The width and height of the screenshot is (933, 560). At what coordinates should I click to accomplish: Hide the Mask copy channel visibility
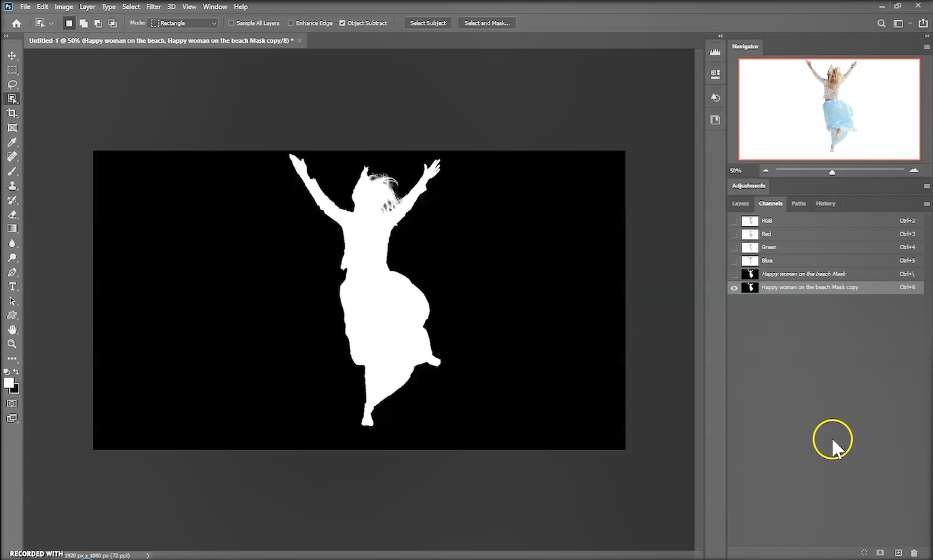[734, 288]
